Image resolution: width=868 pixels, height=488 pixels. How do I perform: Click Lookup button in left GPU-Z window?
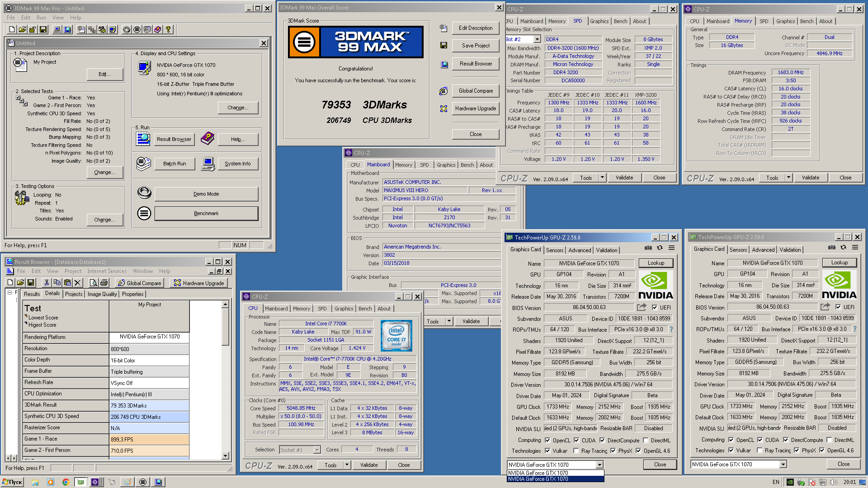(x=656, y=263)
